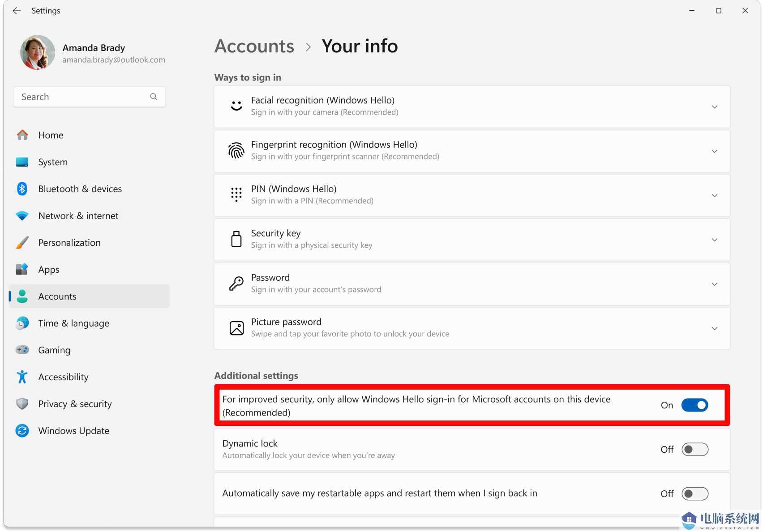Click the Picture password image icon
The image size is (763, 532).
pos(236,328)
